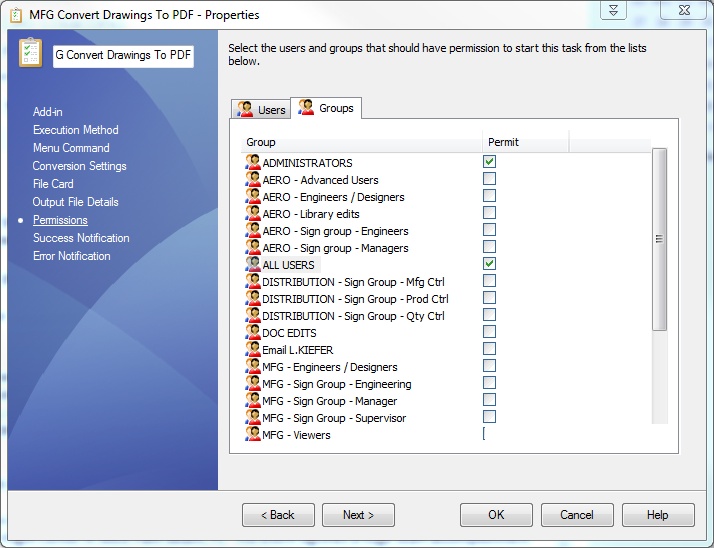Screen dimensions: 714x548
Task: Click the ALL USERS group icon
Action: [253, 264]
